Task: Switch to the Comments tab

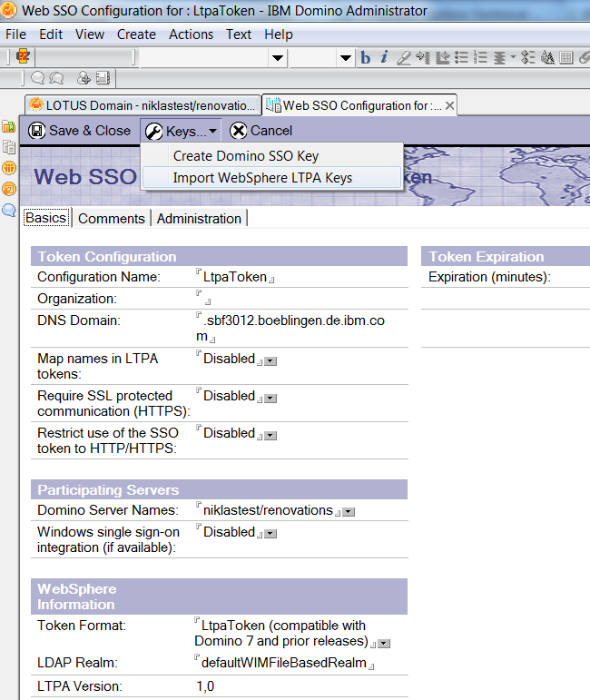Action: (x=111, y=218)
